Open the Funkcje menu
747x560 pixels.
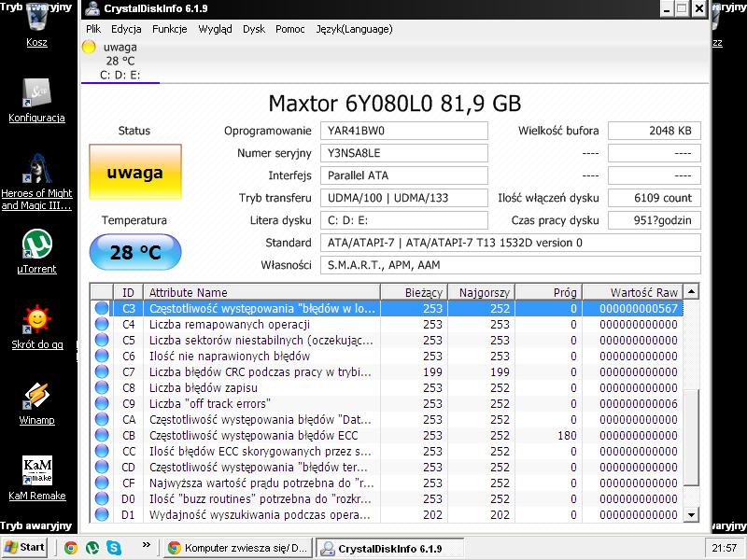coord(170,29)
